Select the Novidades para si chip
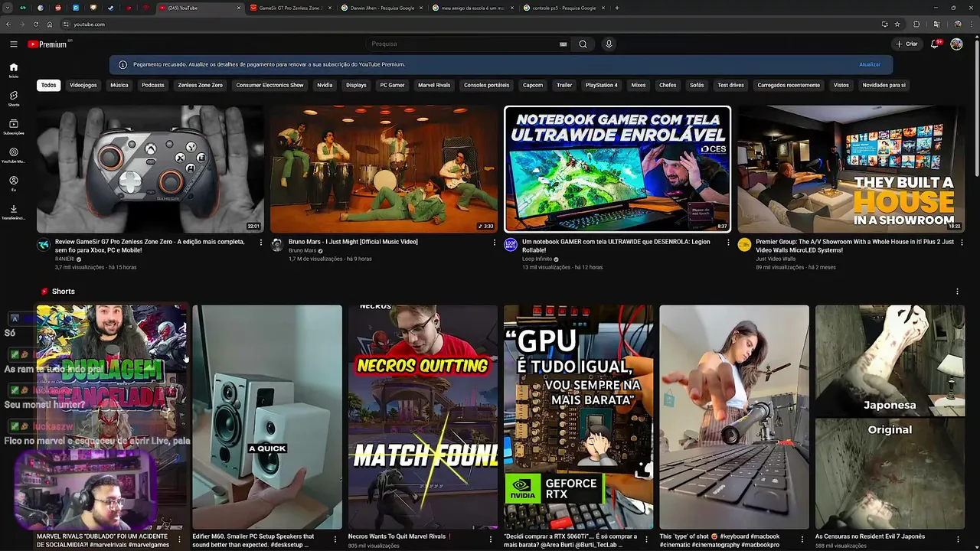 tap(884, 85)
